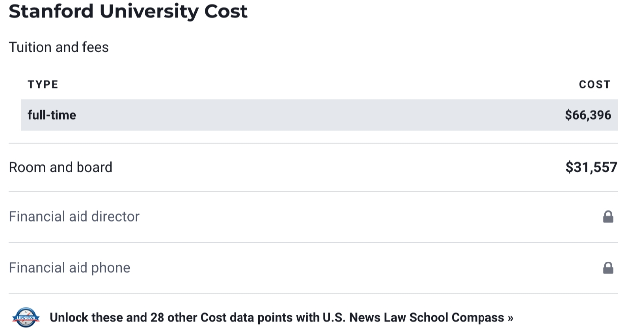This screenshot has height=328, width=644.
Task: Click the Tuition and fees subheading
Action: click(59, 47)
